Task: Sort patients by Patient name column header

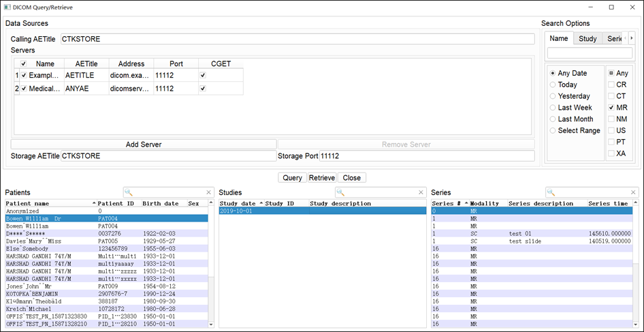Action: coord(48,203)
